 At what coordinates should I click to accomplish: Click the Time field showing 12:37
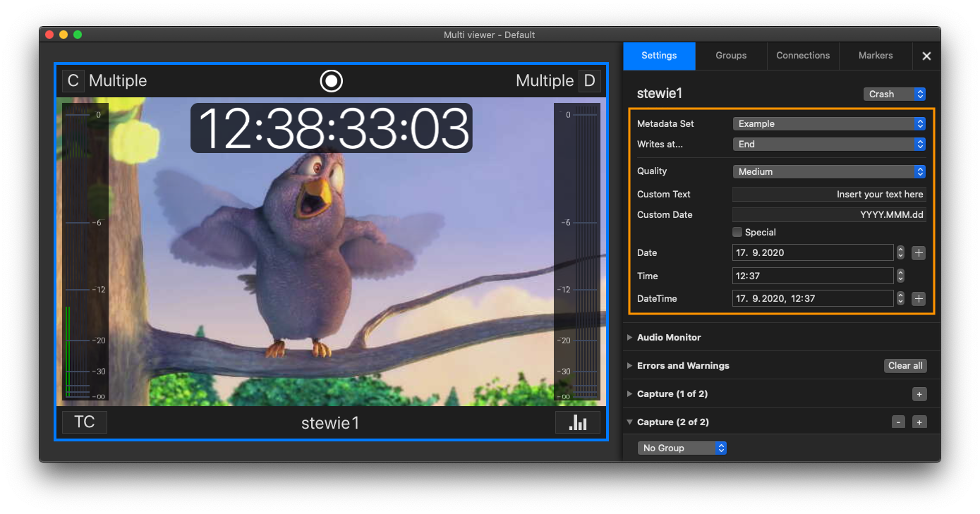click(x=813, y=276)
